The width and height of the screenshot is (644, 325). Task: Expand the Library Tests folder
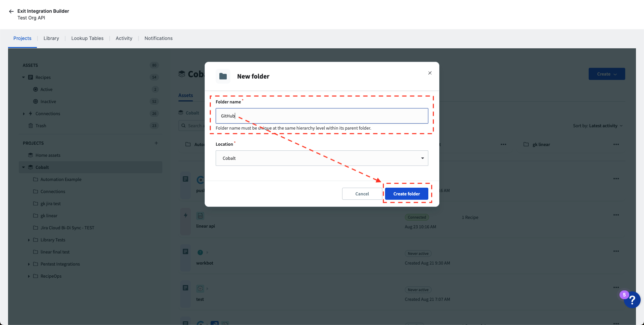pos(29,240)
